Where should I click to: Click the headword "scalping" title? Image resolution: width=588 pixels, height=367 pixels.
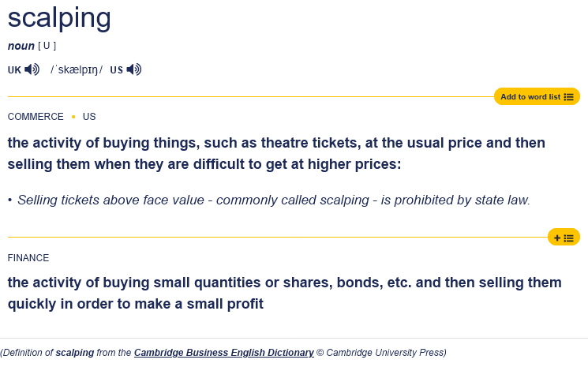59,17
